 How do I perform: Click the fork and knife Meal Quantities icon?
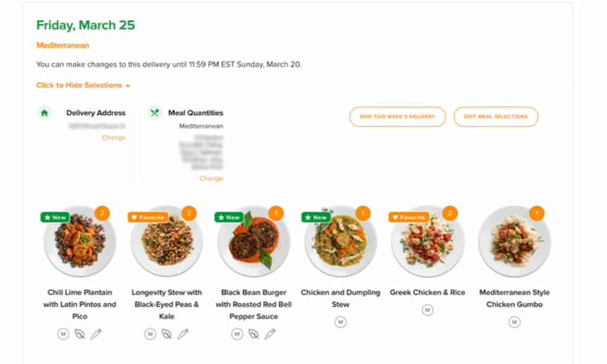[155, 113]
